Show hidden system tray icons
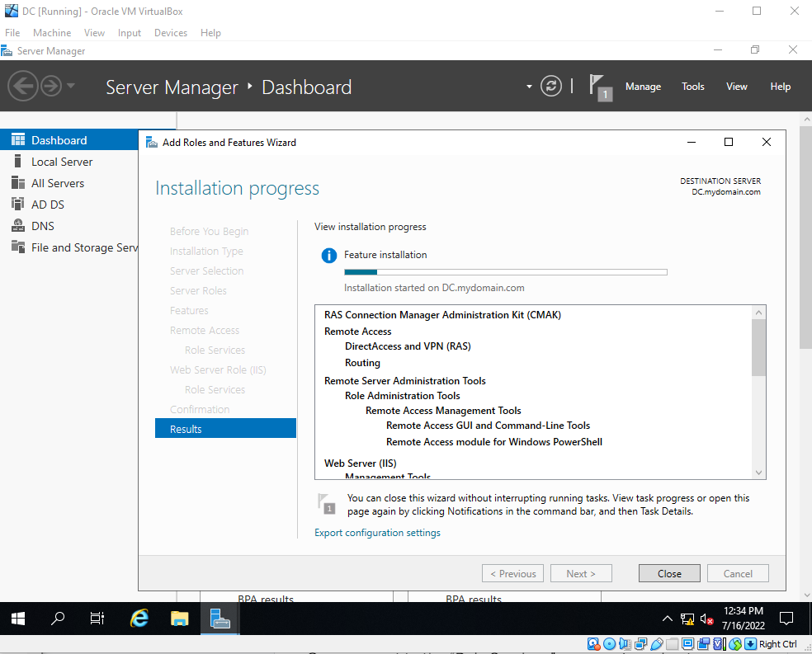 (668, 619)
